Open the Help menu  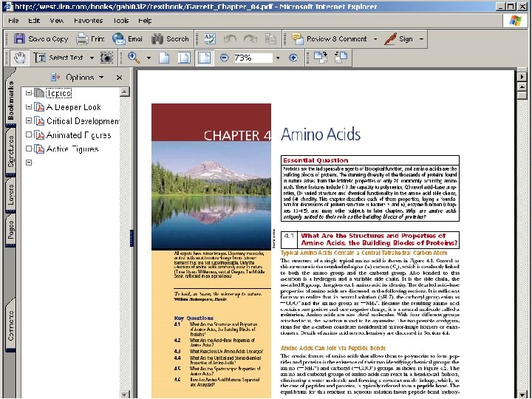tap(145, 21)
